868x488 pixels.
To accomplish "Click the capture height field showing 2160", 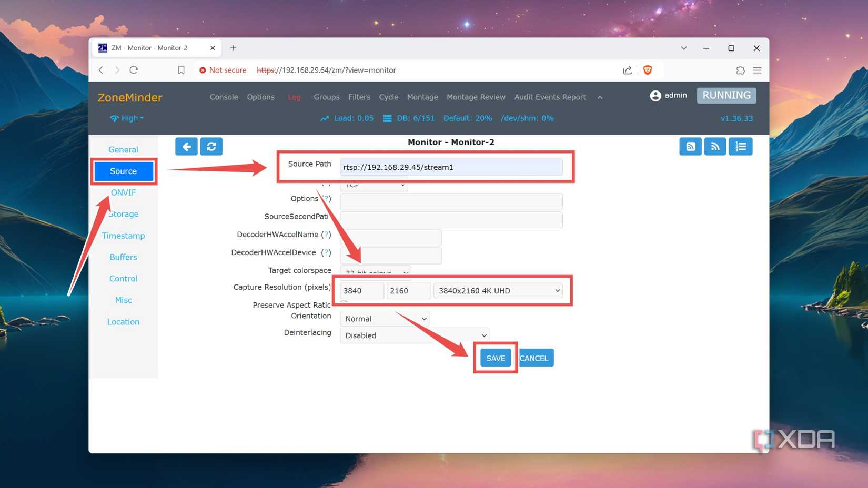I will click(409, 291).
